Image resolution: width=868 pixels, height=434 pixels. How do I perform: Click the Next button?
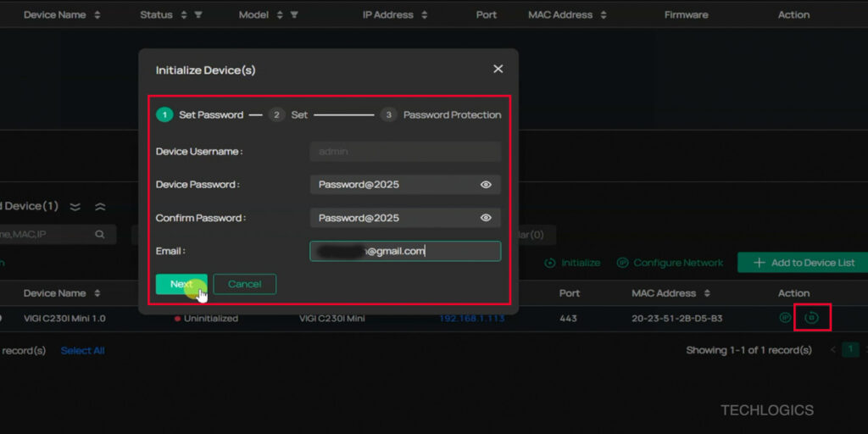pos(181,284)
